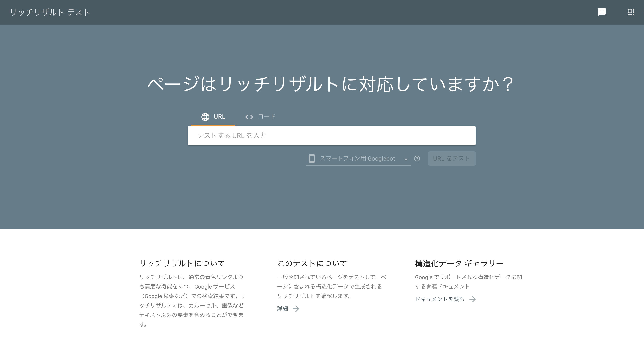Open the 詳細 link under このテストについて
Screen dimensions: 644x338
(x=282, y=309)
